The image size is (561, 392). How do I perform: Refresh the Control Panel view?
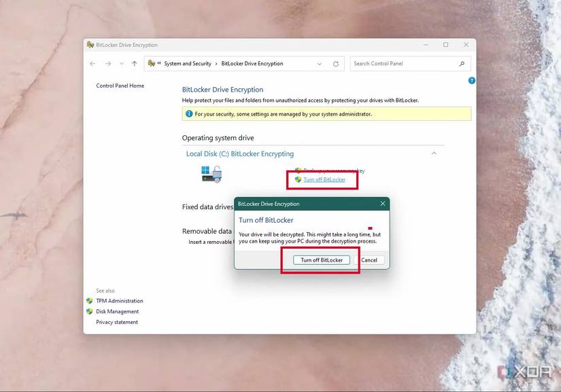point(335,63)
